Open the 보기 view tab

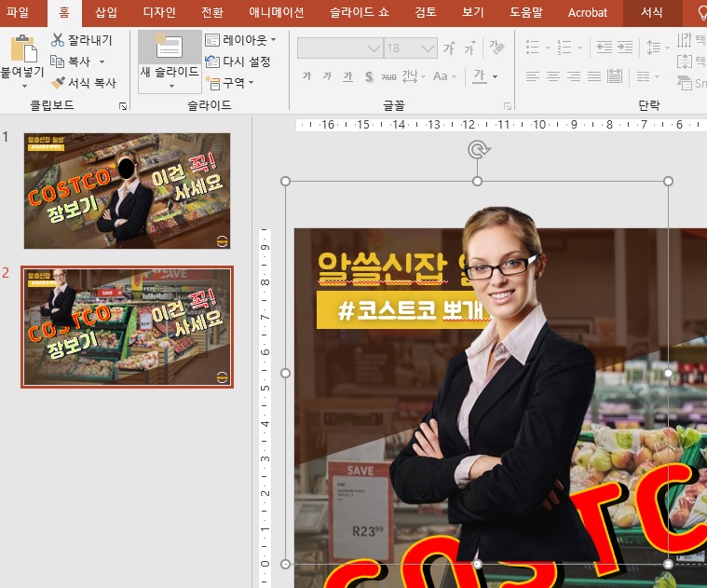(x=473, y=12)
